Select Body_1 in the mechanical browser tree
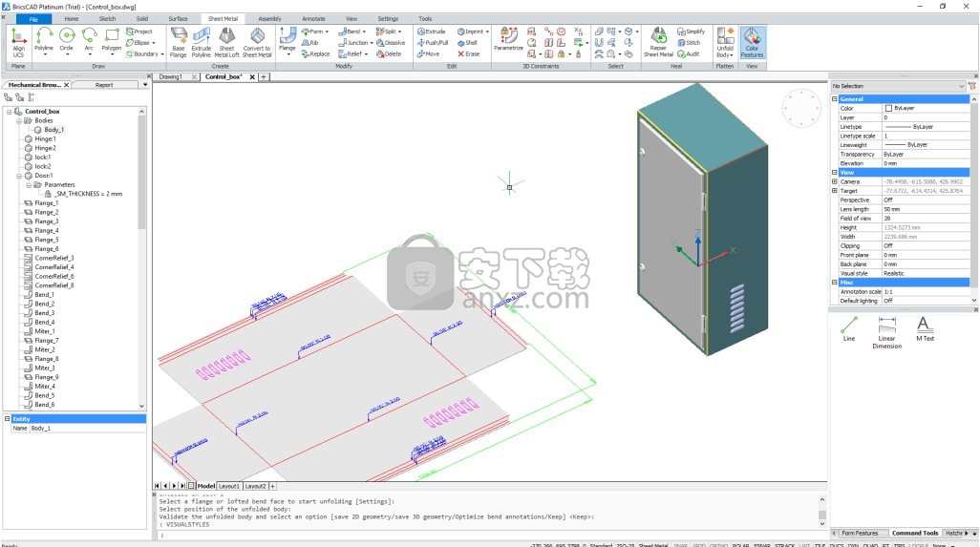The height and width of the screenshot is (547, 980). (53, 130)
